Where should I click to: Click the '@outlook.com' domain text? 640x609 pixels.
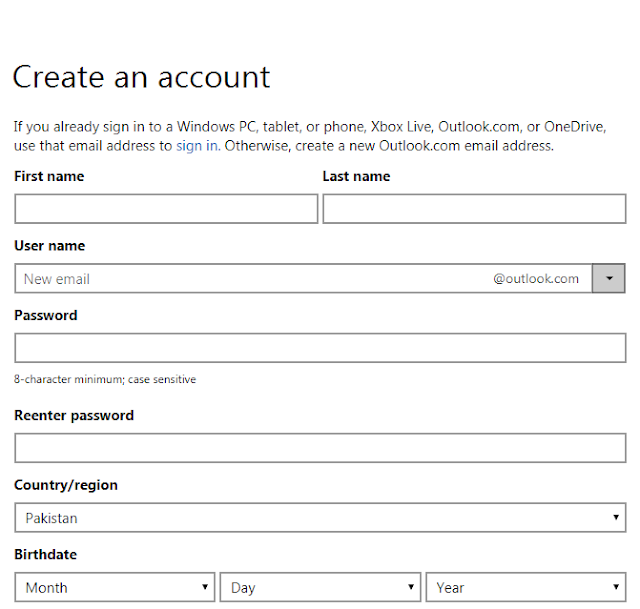[536, 278]
